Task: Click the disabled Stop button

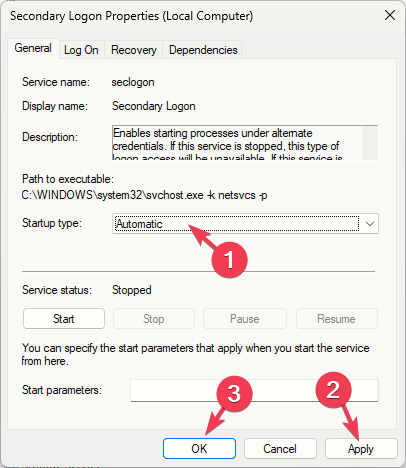Action: [154, 319]
